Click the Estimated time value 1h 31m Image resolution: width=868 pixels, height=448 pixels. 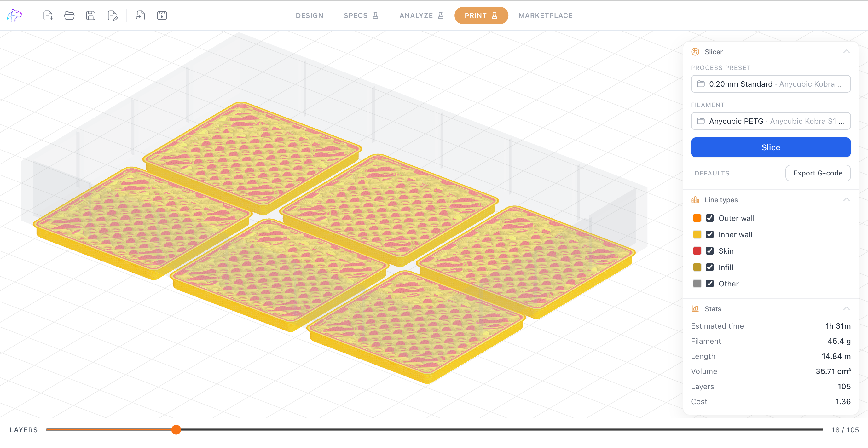pyautogui.click(x=838, y=326)
